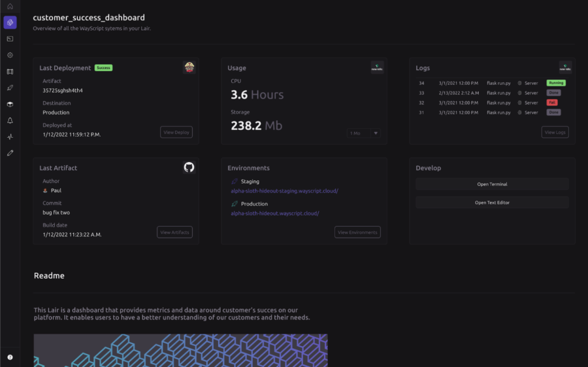The width and height of the screenshot is (588, 367).
Task: Click Paul's author avatar
Action: click(x=45, y=191)
